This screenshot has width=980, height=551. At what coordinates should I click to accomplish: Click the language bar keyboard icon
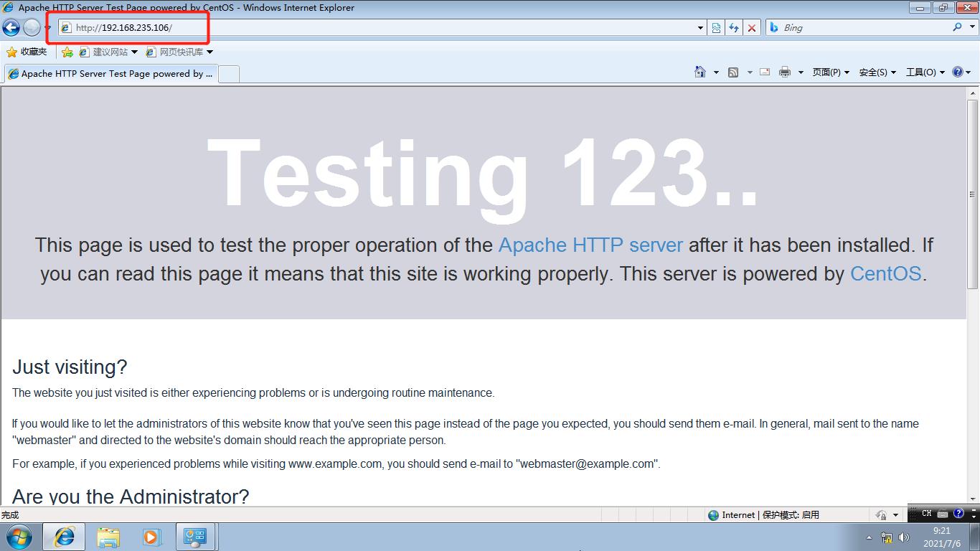[x=943, y=514]
